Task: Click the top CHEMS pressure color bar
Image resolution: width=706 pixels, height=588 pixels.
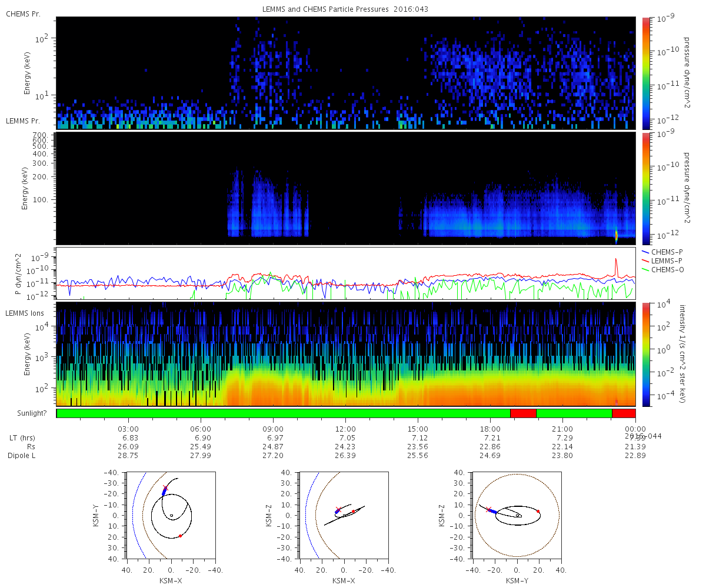Action: 645,73
